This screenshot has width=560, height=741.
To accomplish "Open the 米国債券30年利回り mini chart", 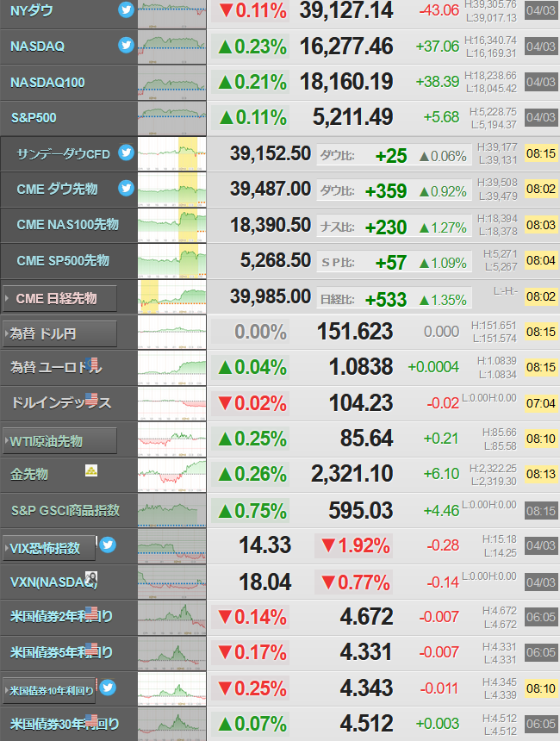I will click(x=172, y=724).
